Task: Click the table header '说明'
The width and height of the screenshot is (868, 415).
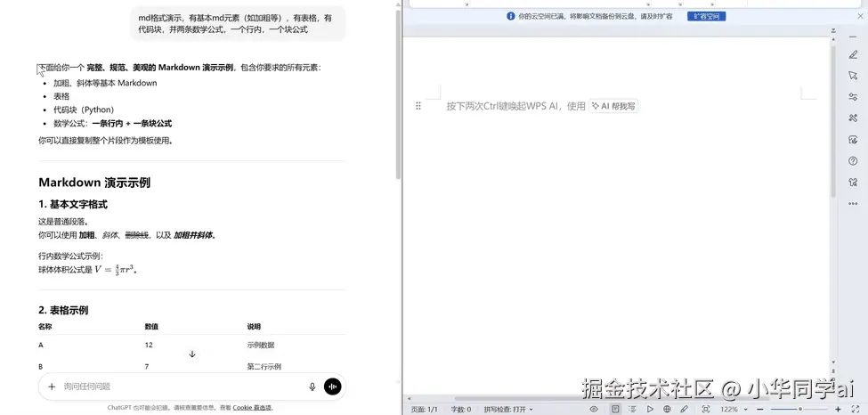Action: (x=254, y=327)
